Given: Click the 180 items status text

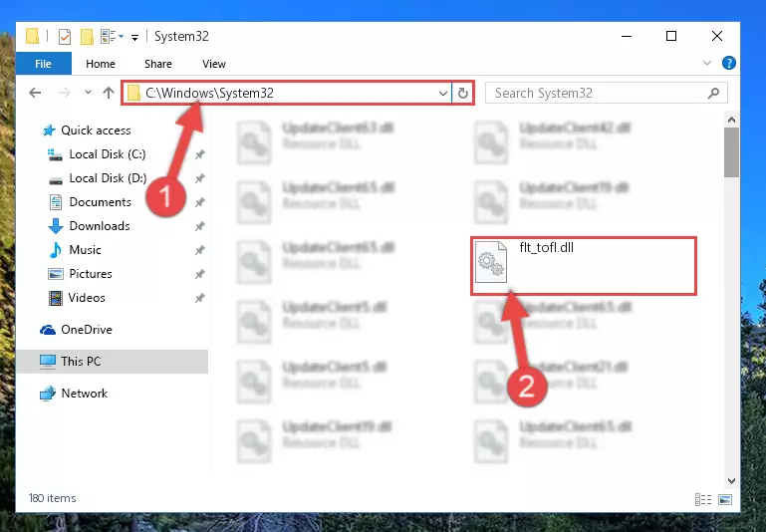Looking at the screenshot, I should pos(52,498).
